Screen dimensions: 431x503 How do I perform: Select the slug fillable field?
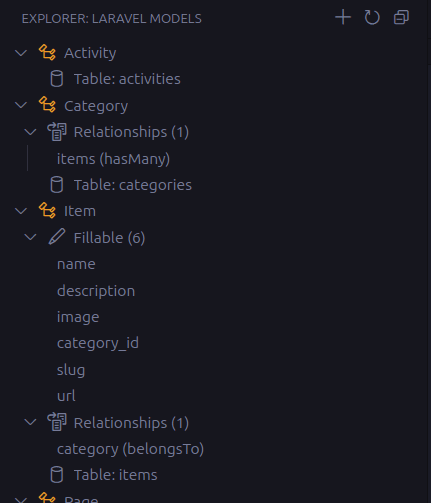[x=71, y=370]
